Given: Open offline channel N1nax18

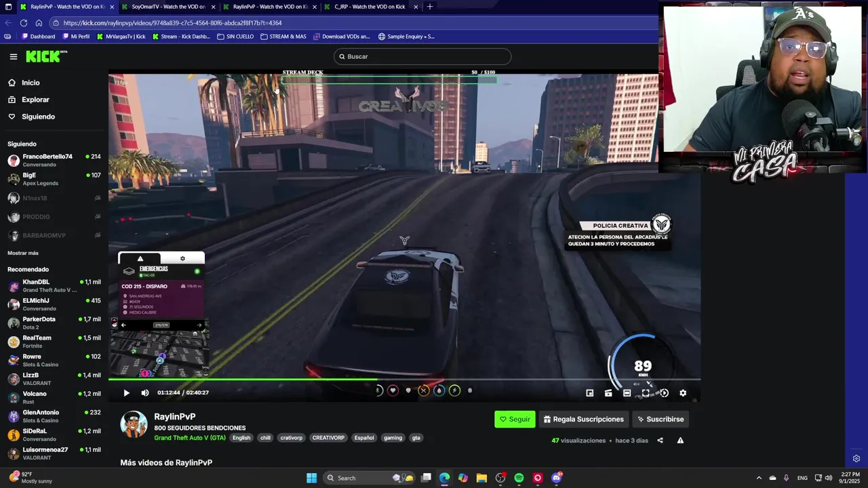Looking at the screenshot, I should (54, 198).
